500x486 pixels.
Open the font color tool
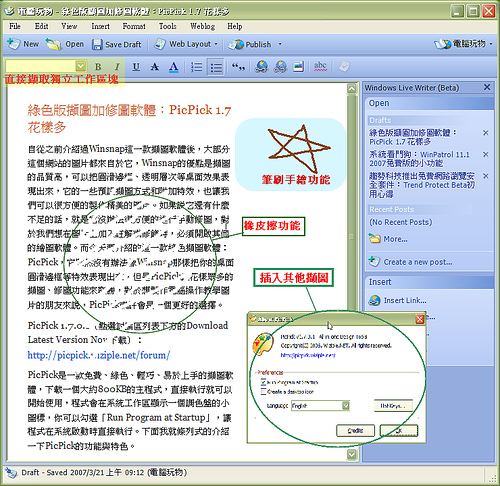[173, 67]
